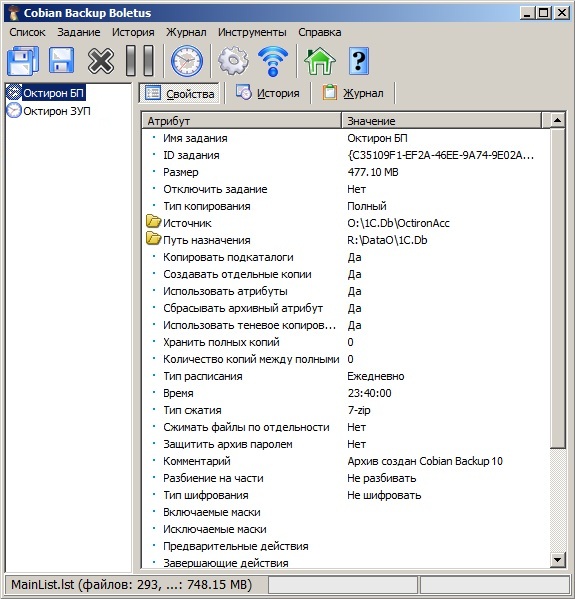Screen dimensions: 575x599
Task: Click the clock icon of Октирон ЗУП
Action: (14, 110)
